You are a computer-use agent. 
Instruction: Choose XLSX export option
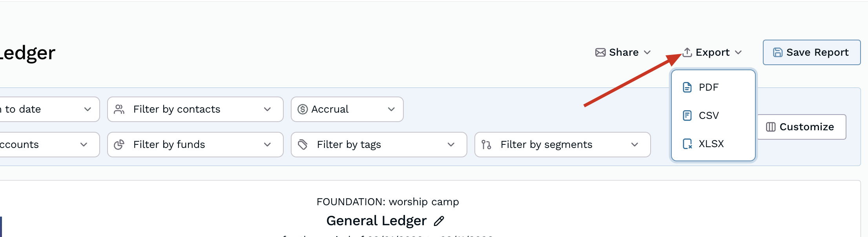711,144
